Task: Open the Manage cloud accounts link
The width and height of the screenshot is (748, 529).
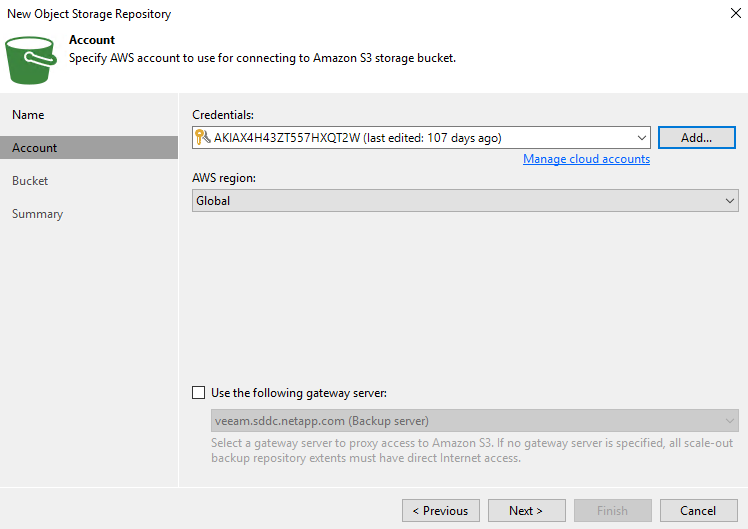Action: pos(586,159)
